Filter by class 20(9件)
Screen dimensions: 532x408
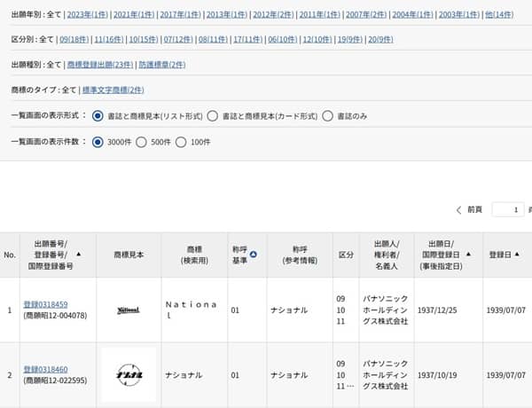point(380,39)
